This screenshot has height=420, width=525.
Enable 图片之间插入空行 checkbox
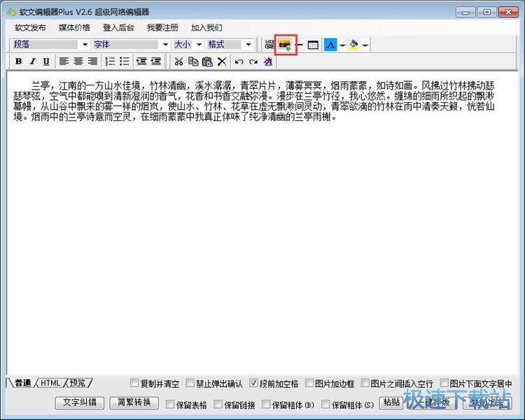[365, 383]
